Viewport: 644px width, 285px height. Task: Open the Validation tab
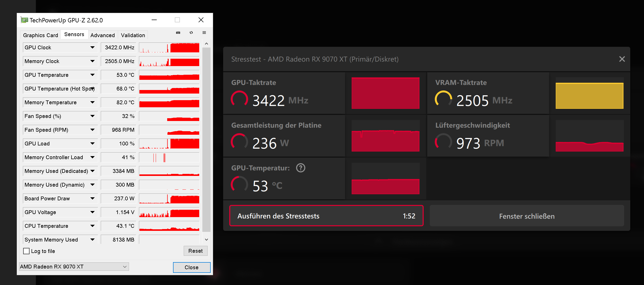(133, 35)
